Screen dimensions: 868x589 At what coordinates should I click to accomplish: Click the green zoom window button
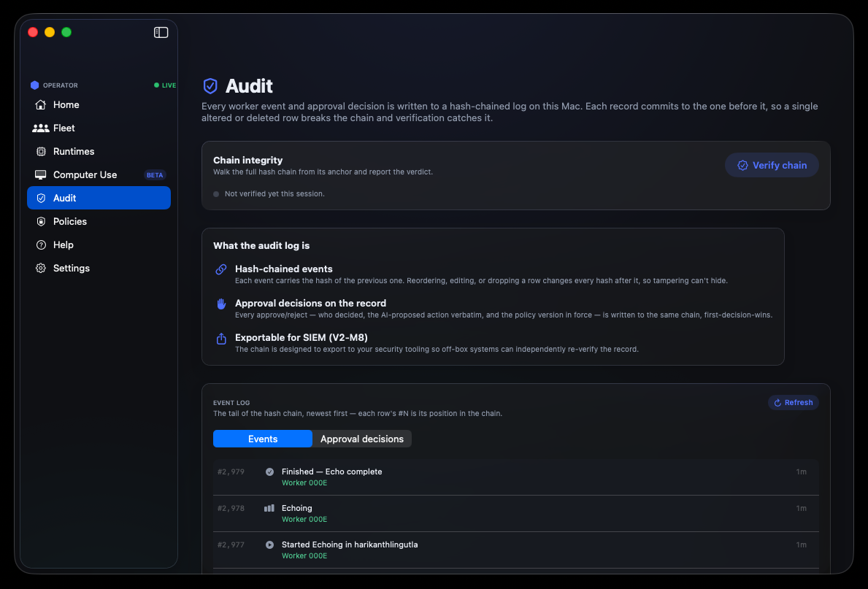(x=66, y=32)
